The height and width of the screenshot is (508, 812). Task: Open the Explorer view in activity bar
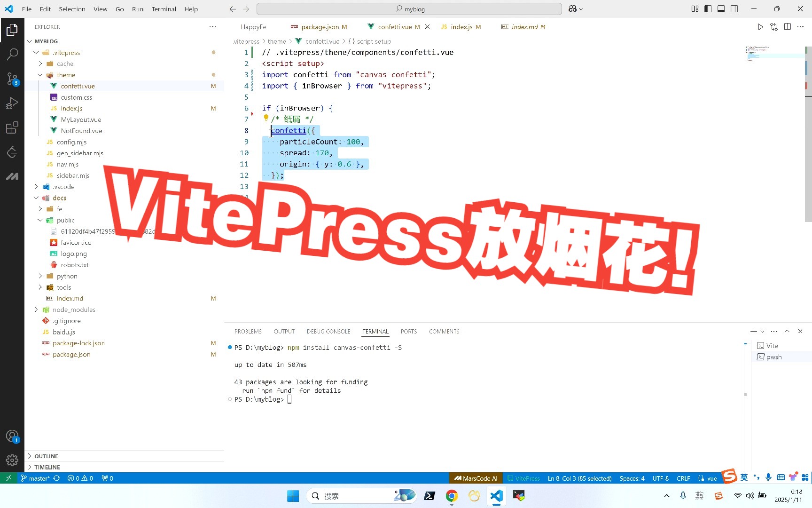click(12, 30)
